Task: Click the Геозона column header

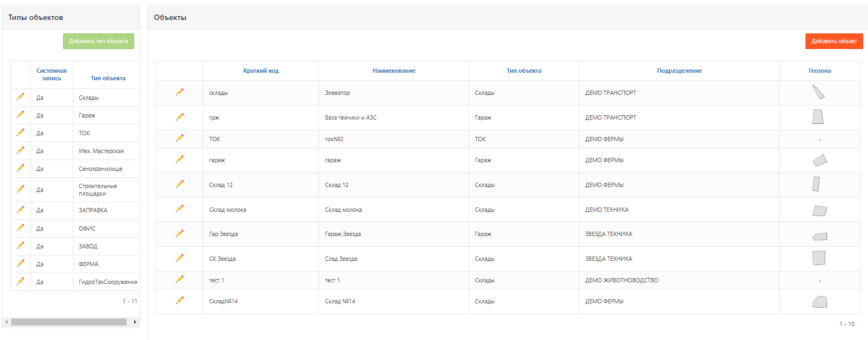Action: click(x=820, y=71)
